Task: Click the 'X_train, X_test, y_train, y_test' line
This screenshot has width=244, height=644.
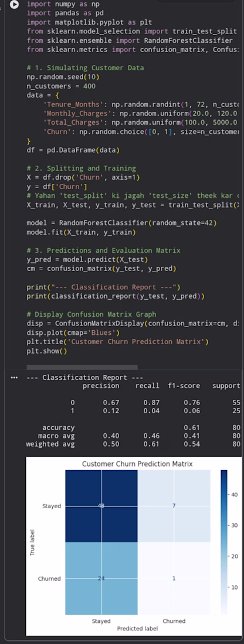Action: [132, 204]
